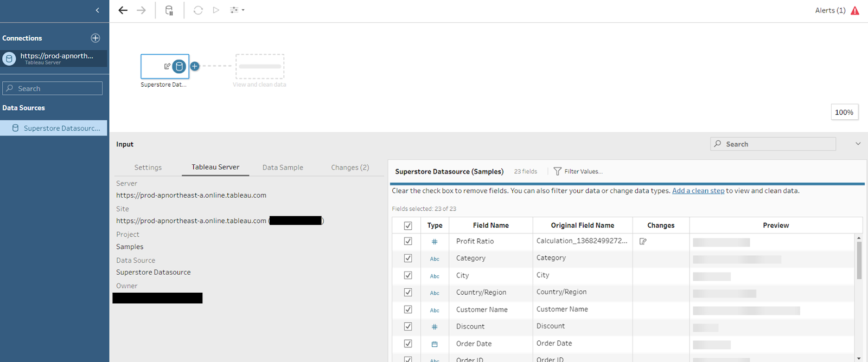The height and width of the screenshot is (362, 868).
Task: Open the Data Sample tab
Action: (x=283, y=167)
